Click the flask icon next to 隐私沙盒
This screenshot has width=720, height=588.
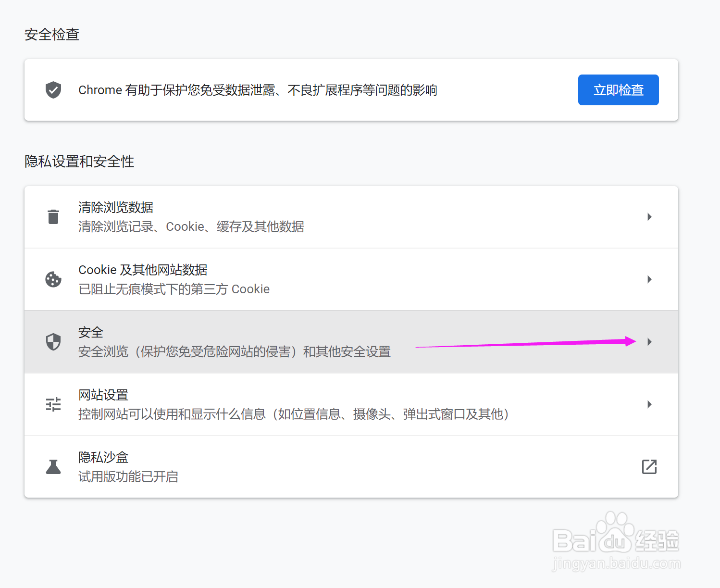pos(53,466)
